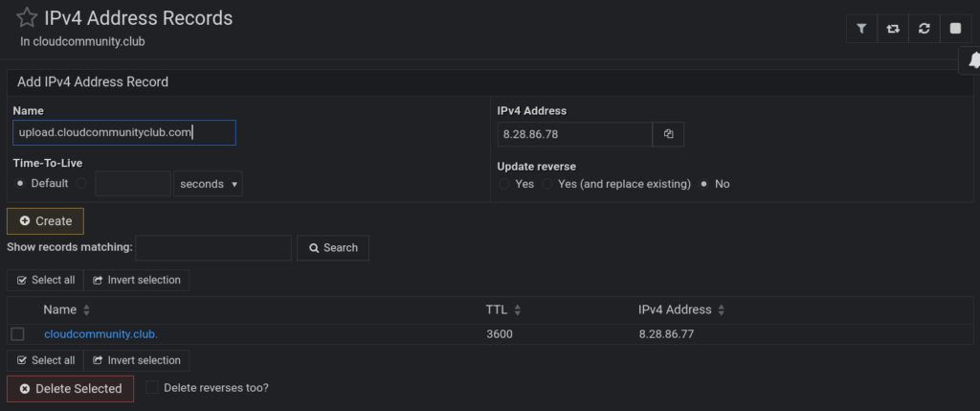980x411 pixels.
Task: Click the Create button
Action: [46, 221]
